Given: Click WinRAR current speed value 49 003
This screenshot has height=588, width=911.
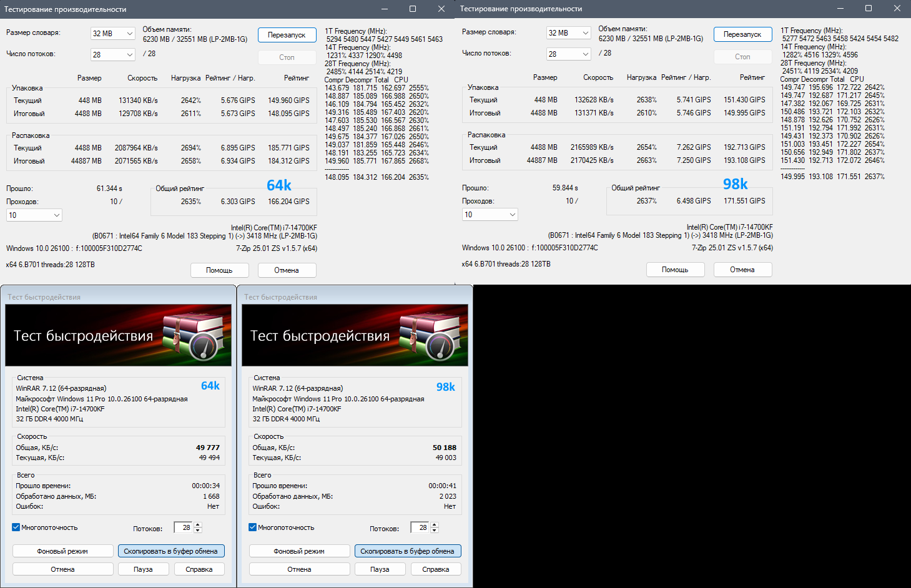Looking at the screenshot, I should click(446, 458).
